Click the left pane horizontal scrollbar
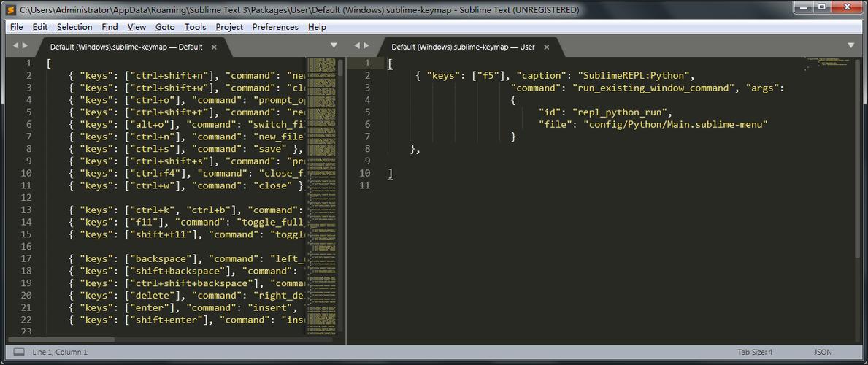 [61, 339]
